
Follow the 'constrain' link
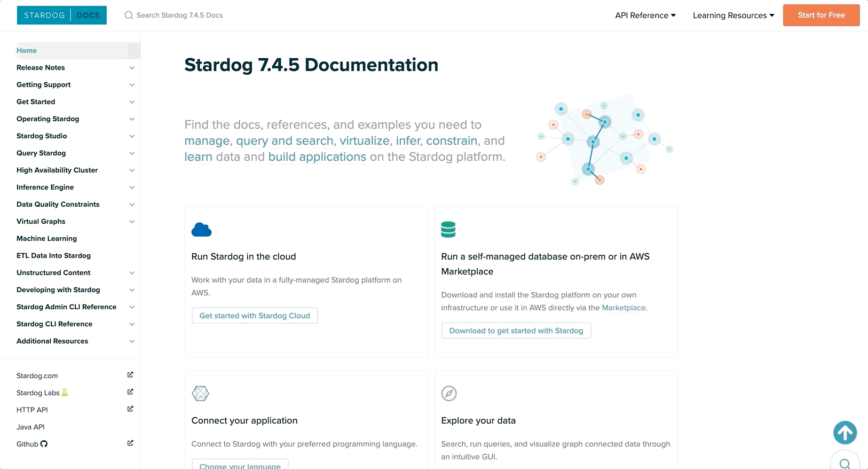(x=452, y=140)
